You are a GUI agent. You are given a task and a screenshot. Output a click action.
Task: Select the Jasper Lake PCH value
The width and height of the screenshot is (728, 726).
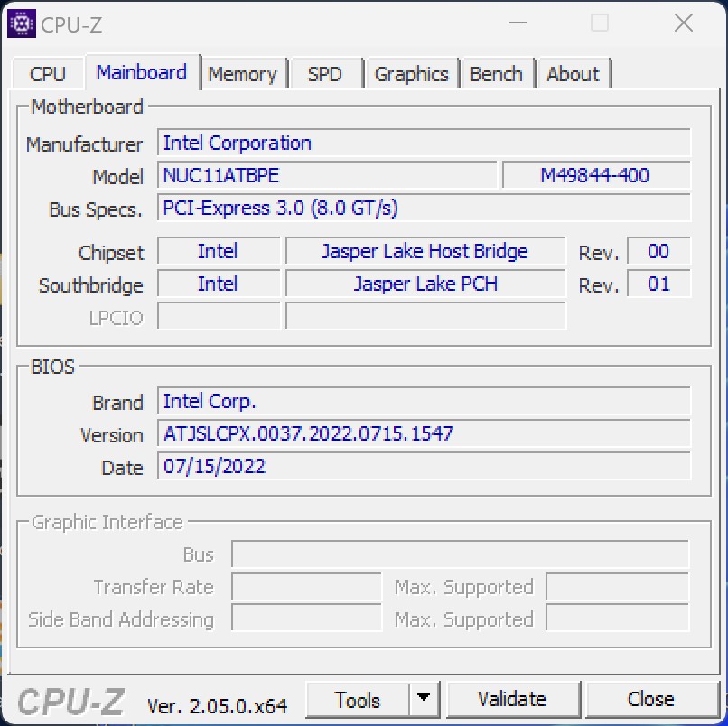425,284
